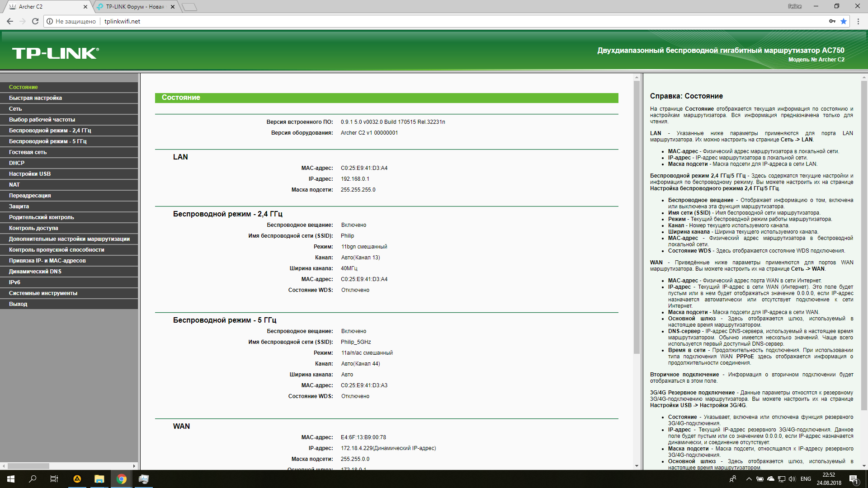Open a new browser tab
Viewport: 868px width, 488px height.
tap(189, 7)
